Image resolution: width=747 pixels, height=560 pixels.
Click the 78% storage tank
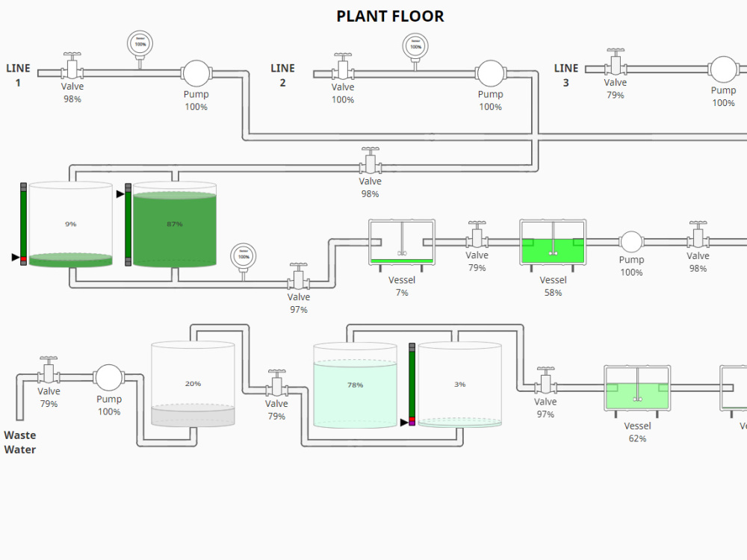click(356, 385)
